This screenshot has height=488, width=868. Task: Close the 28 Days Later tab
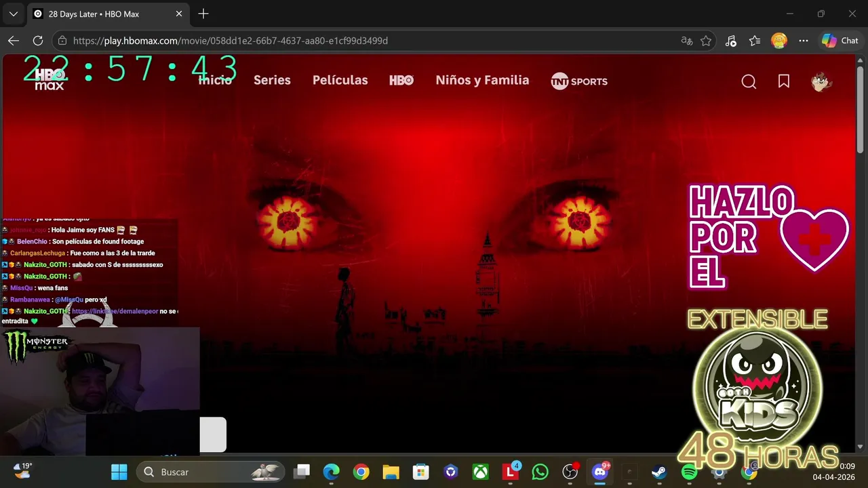[179, 14]
